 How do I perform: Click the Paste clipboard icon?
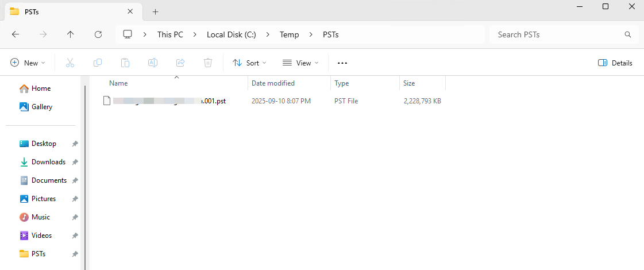125,63
